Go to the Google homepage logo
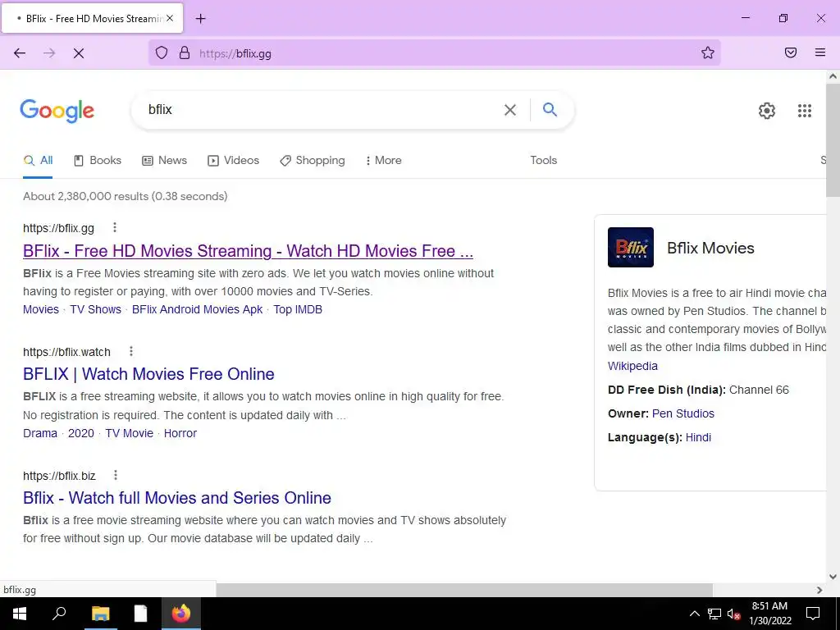This screenshot has height=630, width=840. [57, 111]
